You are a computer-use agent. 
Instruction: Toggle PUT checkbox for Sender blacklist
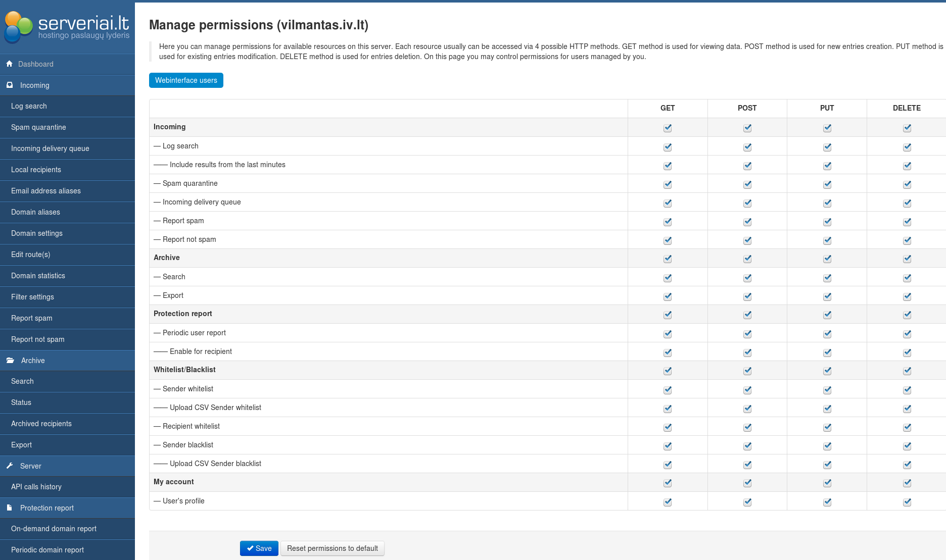(827, 446)
